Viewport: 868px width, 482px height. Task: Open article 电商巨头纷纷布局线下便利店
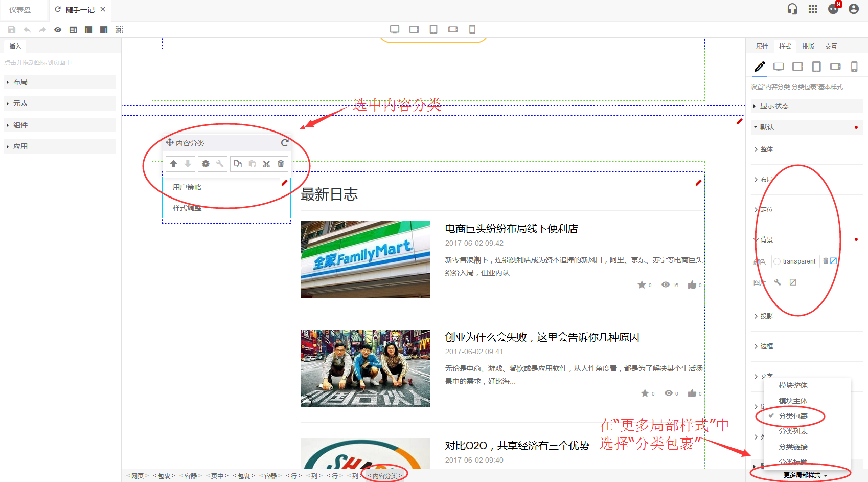tap(511, 229)
